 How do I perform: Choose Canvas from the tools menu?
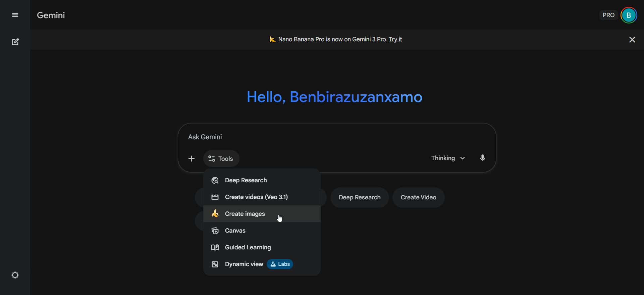click(x=235, y=231)
